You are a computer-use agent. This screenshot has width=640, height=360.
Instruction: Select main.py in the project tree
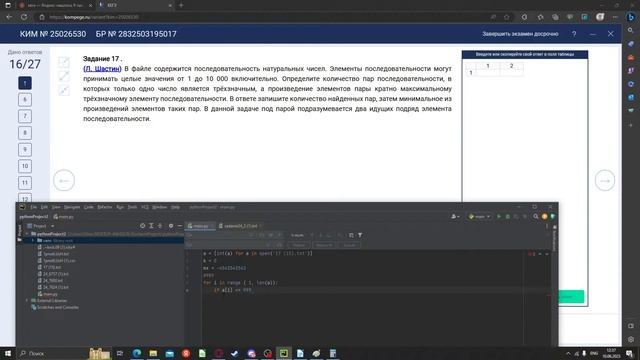click(x=48, y=294)
